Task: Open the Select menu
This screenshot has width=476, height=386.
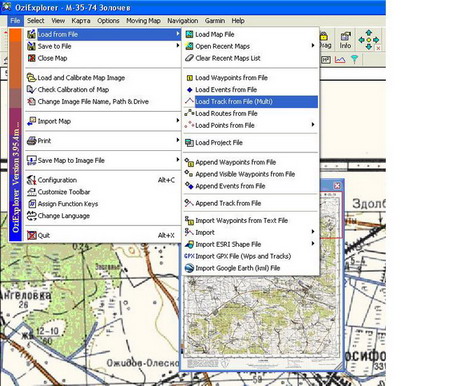Action: (x=36, y=21)
